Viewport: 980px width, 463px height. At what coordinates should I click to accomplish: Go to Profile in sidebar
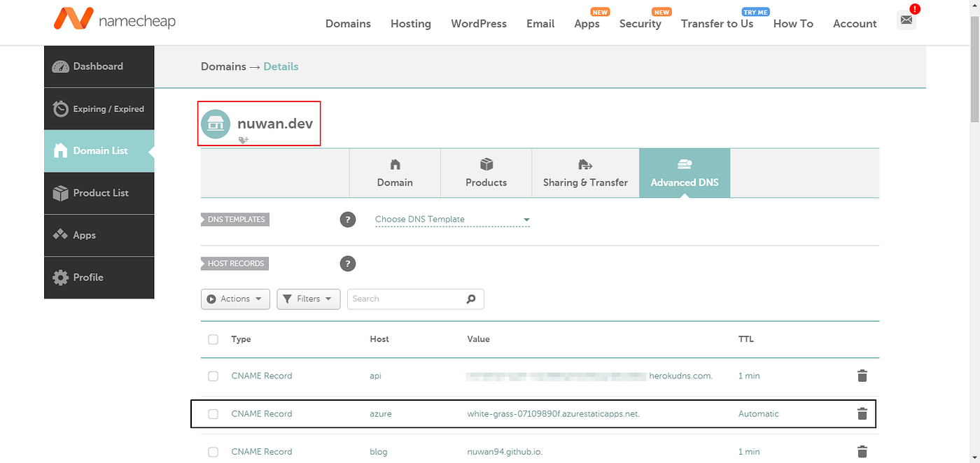coord(99,277)
